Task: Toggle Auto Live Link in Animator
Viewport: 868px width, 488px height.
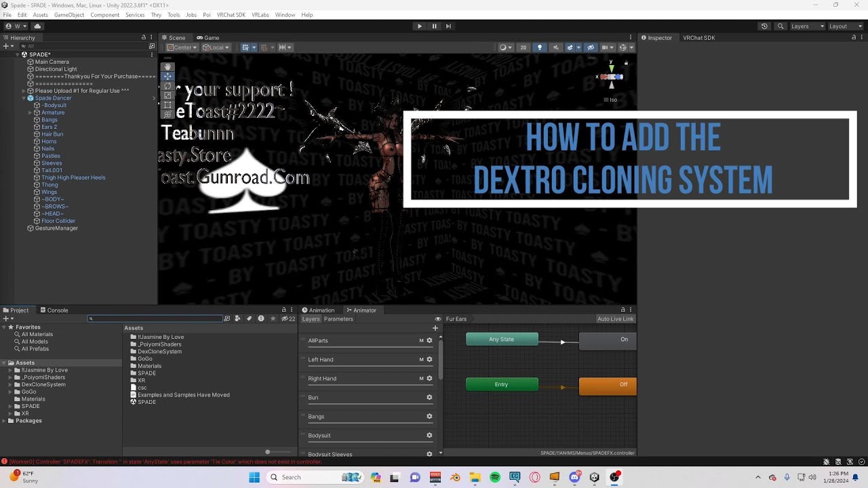Action: (x=616, y=319)
